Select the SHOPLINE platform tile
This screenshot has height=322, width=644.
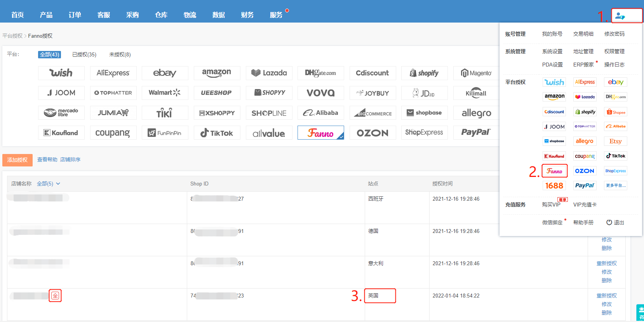click(269, 113)
